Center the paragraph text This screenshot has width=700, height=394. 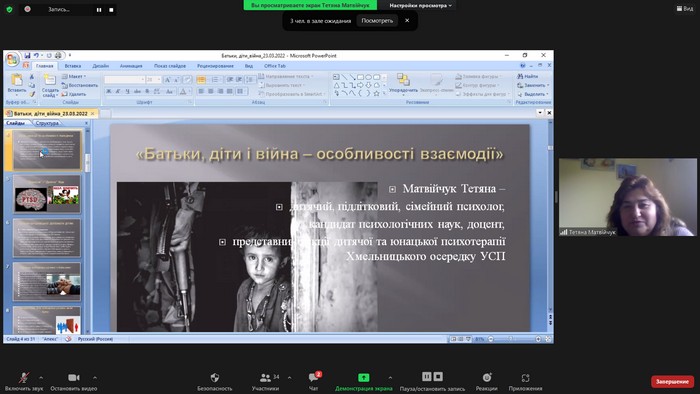tap(211, 91)
